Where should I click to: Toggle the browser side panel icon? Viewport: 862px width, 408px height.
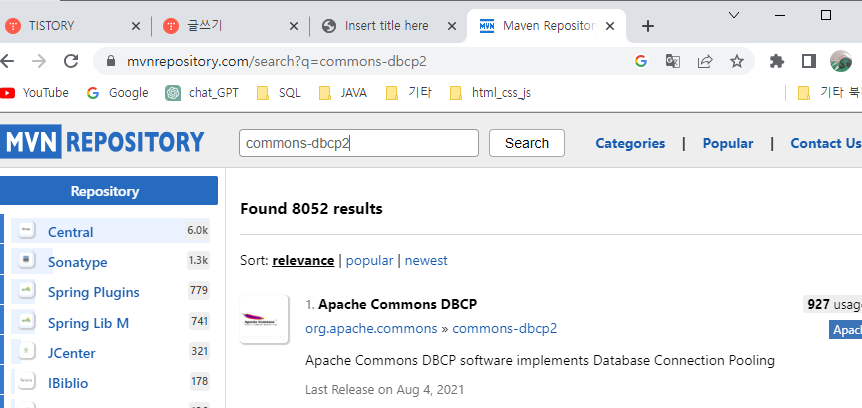[809, 61]
